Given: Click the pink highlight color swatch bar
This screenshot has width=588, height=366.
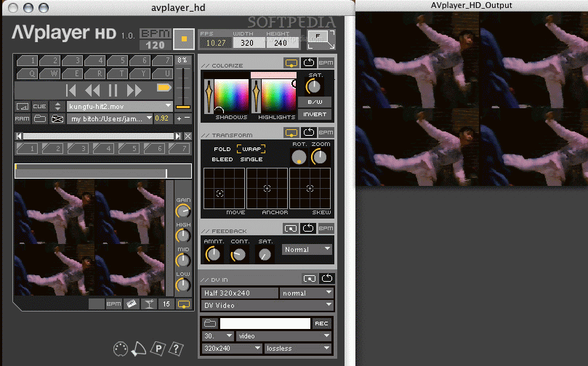Looking at the screenshot, I should [x=273, y=76].
